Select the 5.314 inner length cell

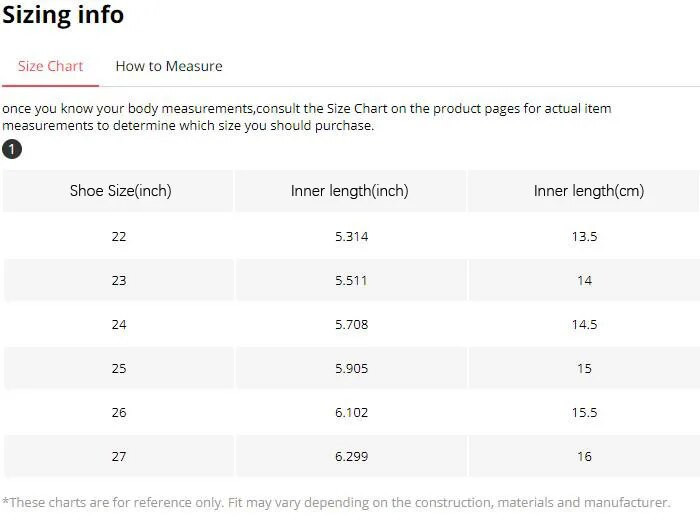pos(350,237)
